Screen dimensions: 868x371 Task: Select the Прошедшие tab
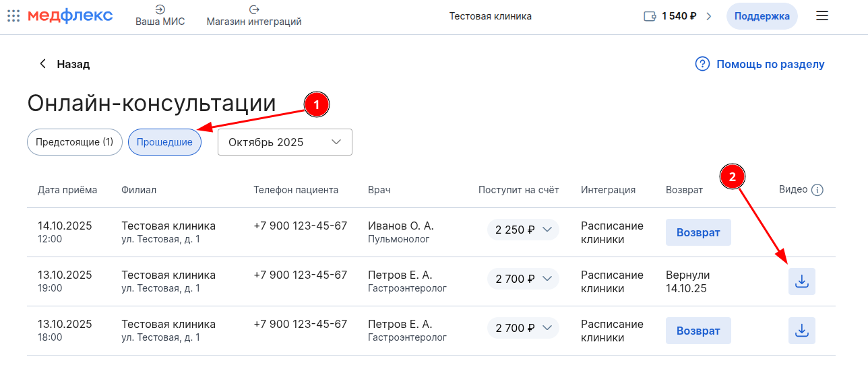(x=164, y=142)
